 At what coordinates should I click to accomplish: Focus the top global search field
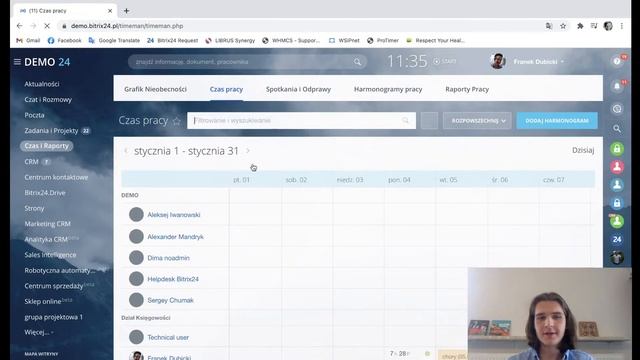247,62
